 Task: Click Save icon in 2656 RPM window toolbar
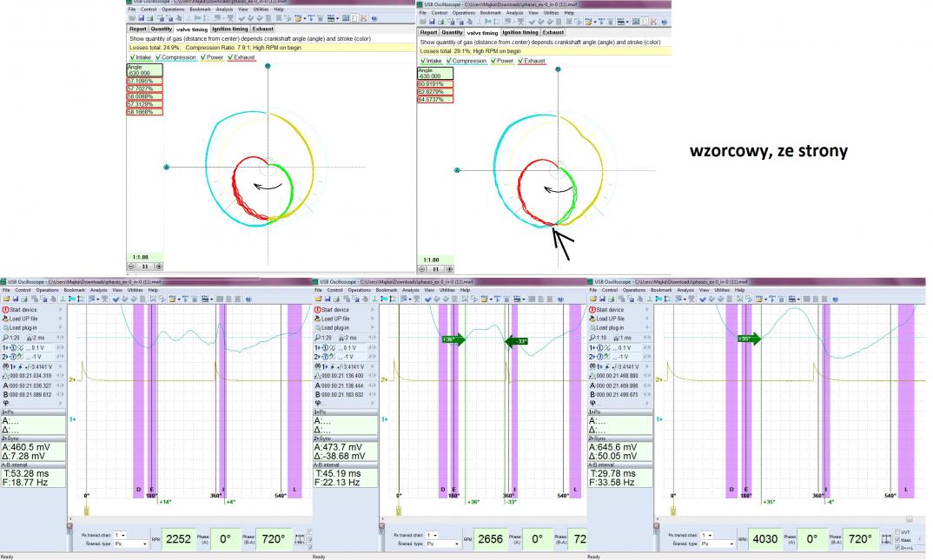[328, 299]
